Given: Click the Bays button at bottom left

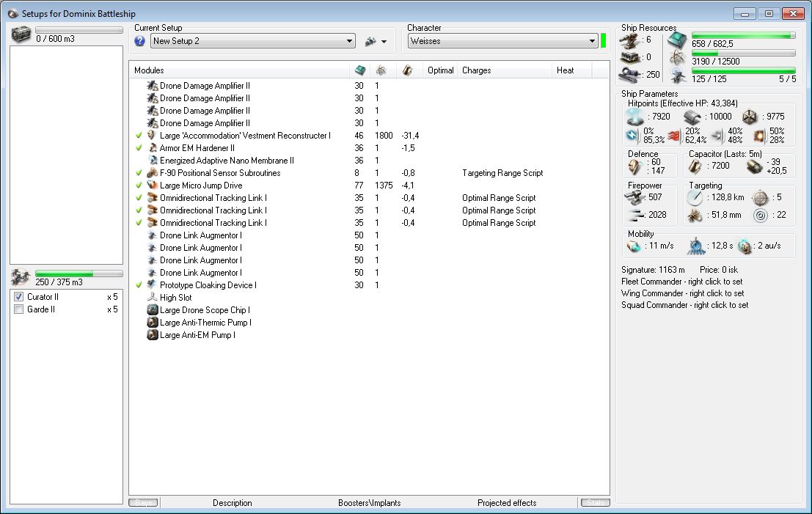Looking at the screenshot, I should pyautogui.click(x=144, y=502).
